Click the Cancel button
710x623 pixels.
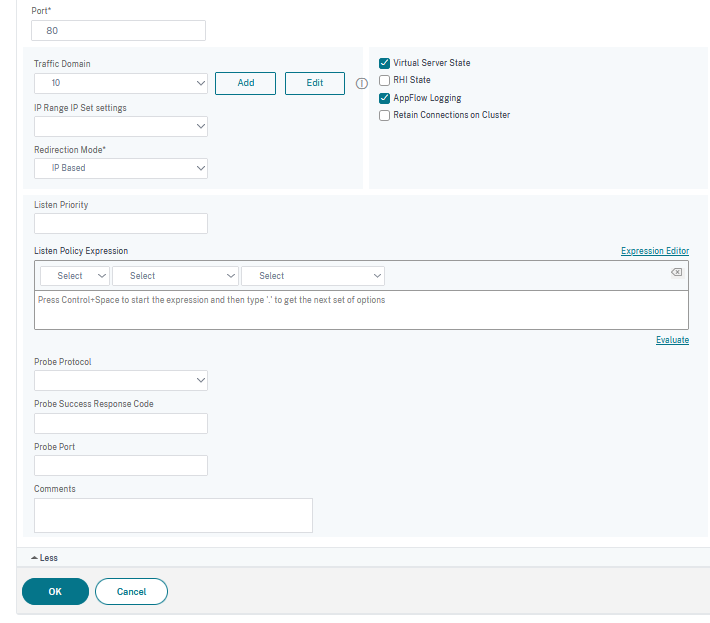(x=131, y=591)
